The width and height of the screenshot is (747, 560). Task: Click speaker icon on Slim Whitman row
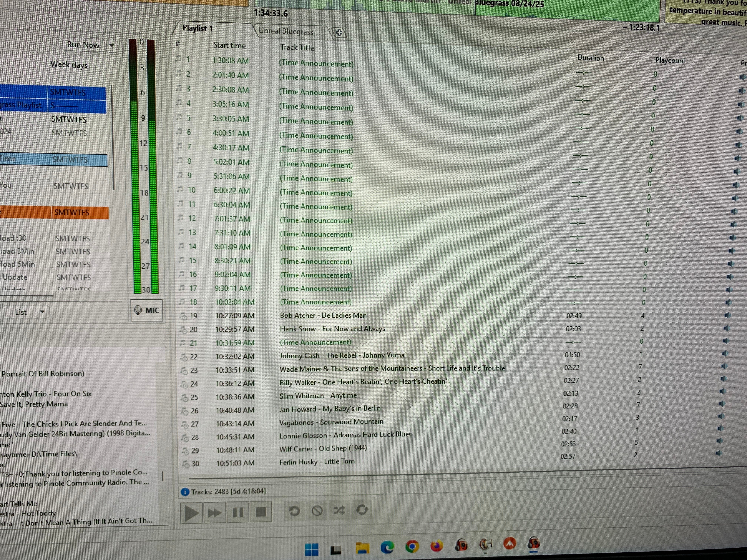click(722, 391)
